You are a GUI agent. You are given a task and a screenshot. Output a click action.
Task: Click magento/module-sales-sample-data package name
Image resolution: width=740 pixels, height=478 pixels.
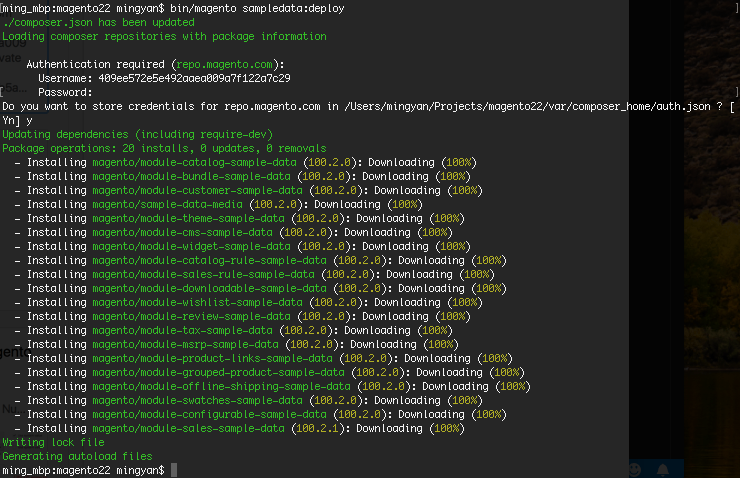[x=188, y=428]
